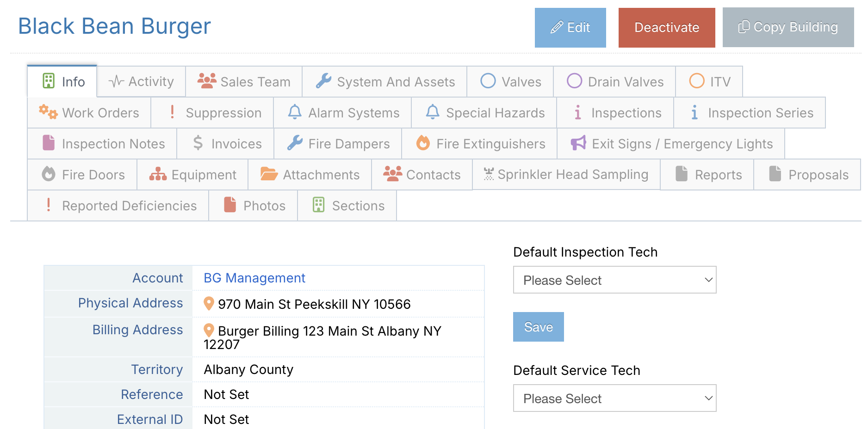Click the blue circle icon beside Valves
This screenshot has height=429, width=868.
click(488, 81)
